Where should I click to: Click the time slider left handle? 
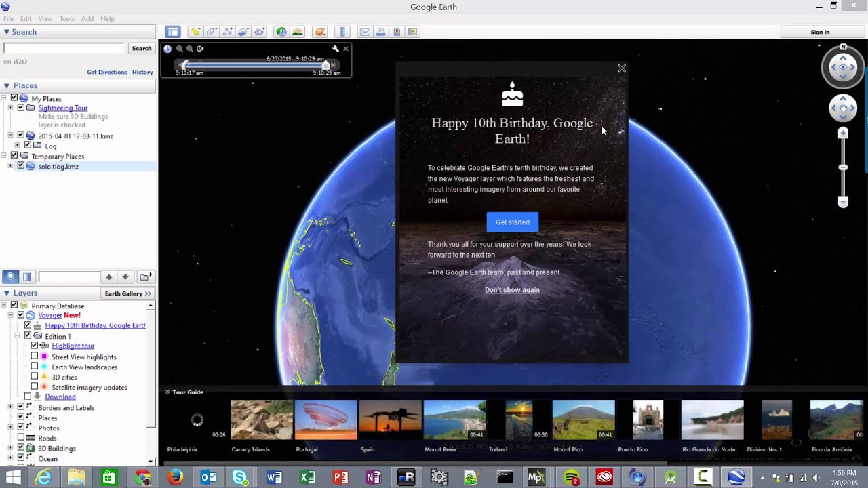coord(184,65)
